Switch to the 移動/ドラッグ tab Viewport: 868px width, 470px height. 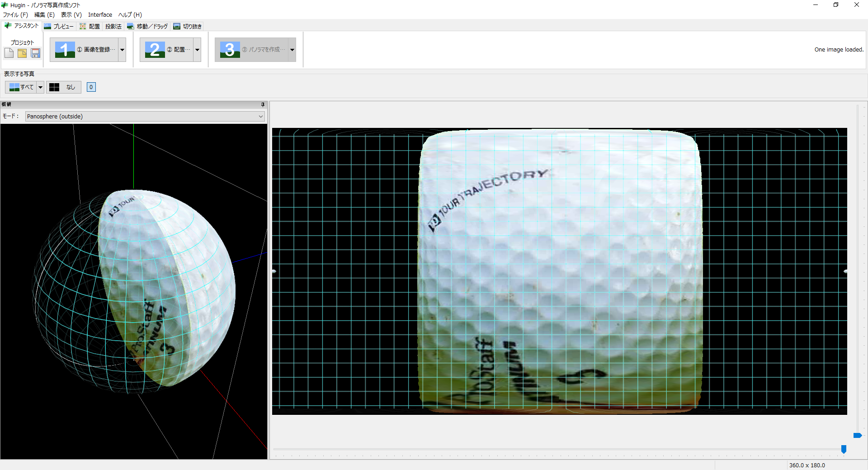pyautogui.click(x=147, y=27)
